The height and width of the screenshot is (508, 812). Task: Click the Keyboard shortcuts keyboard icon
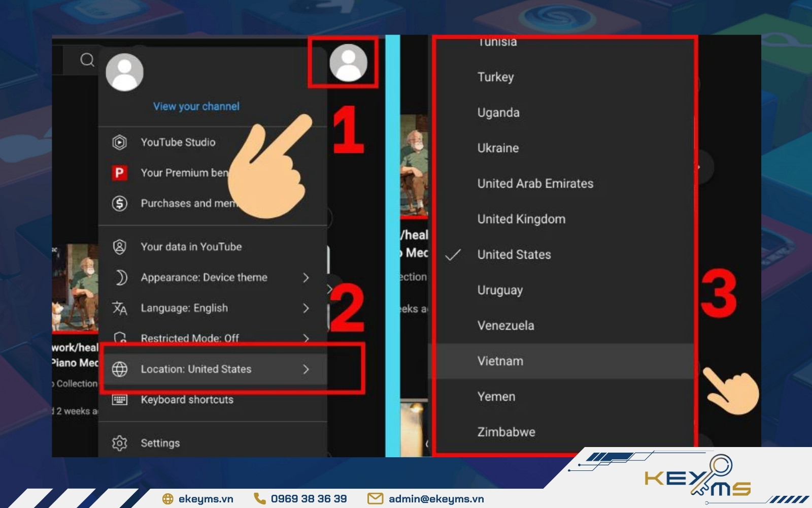point(119,399)
